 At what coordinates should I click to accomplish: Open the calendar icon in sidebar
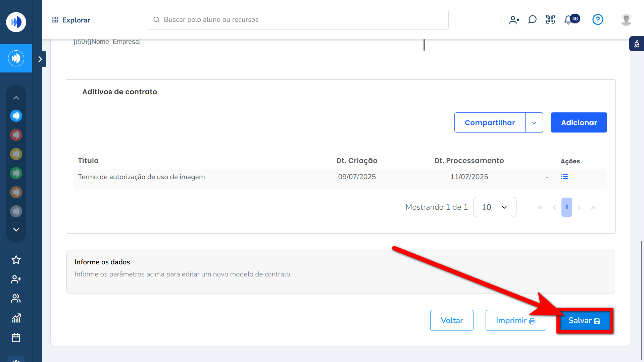tap(16, 338)
